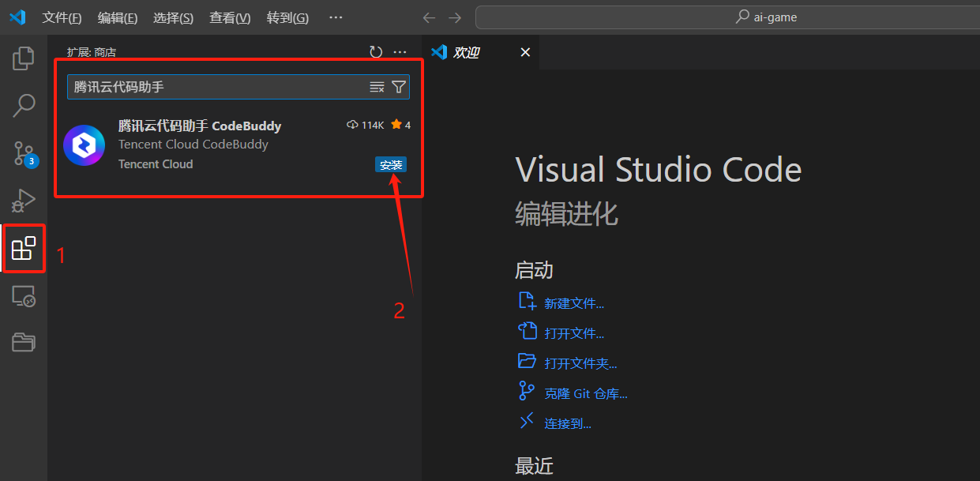This screenshot has height=481, width=980.
Task: Click the 最近 section heading
Action: pos(535,466)
